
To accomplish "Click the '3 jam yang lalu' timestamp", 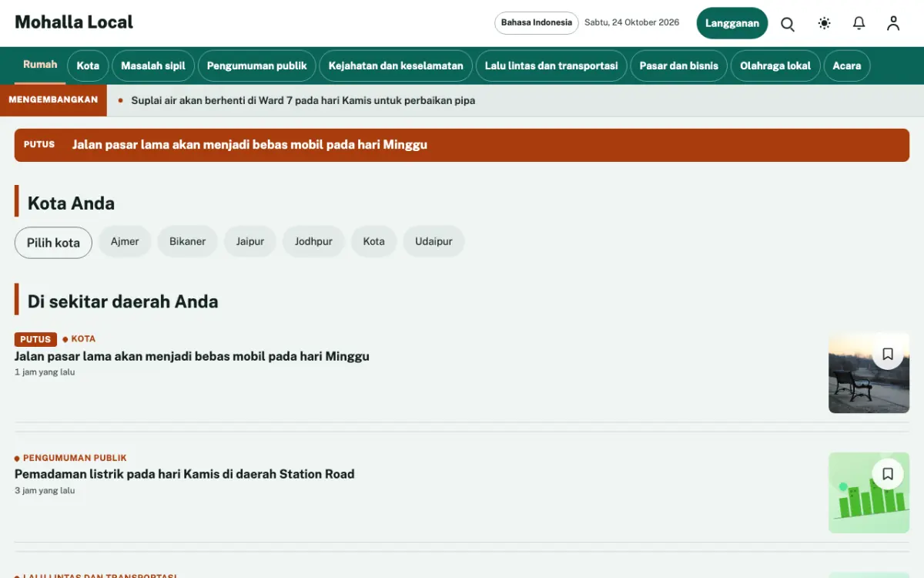I will (45, 491).
